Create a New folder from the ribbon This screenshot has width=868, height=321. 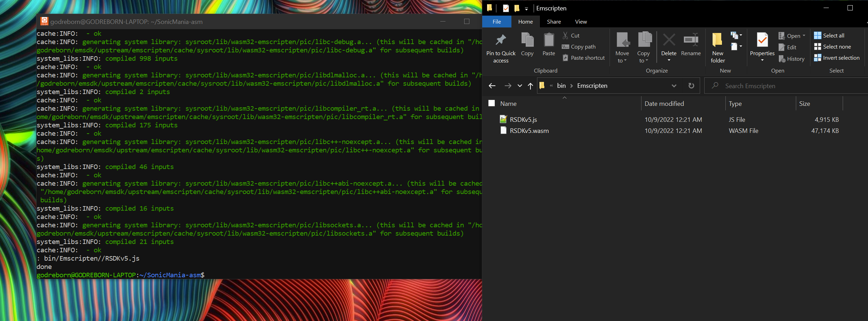coord(717,48)
